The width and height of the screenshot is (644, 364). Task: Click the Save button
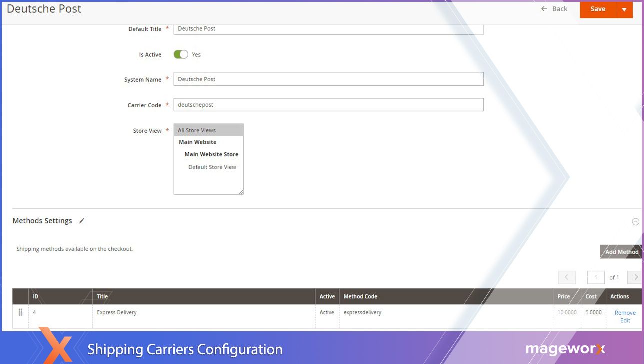point(598,9)
